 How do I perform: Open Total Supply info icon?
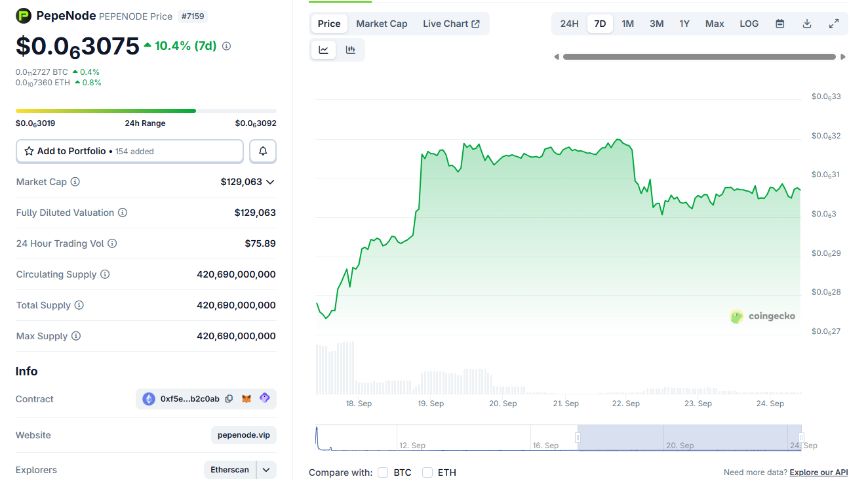pos(79,305)
